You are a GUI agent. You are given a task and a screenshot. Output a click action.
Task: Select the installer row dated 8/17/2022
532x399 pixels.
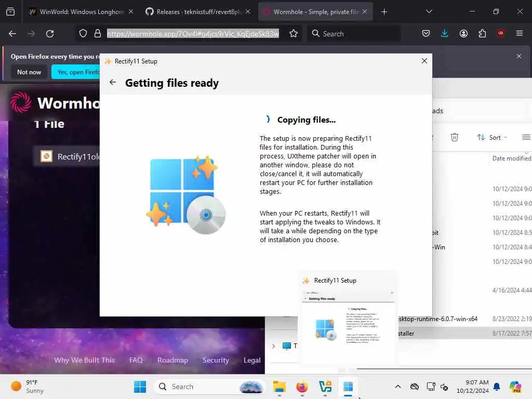pyautogui.click(x=465, y=334)
